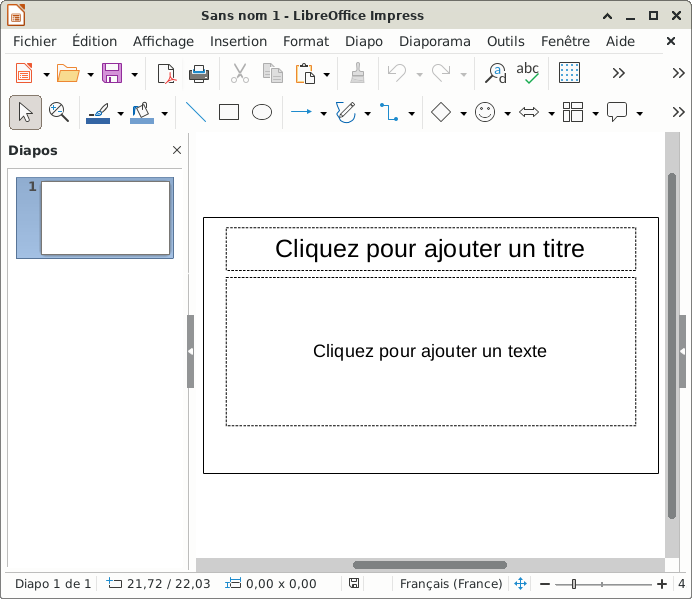
Task: Select the diamond Basic Shapes tool
Action: tap(441, 112)
